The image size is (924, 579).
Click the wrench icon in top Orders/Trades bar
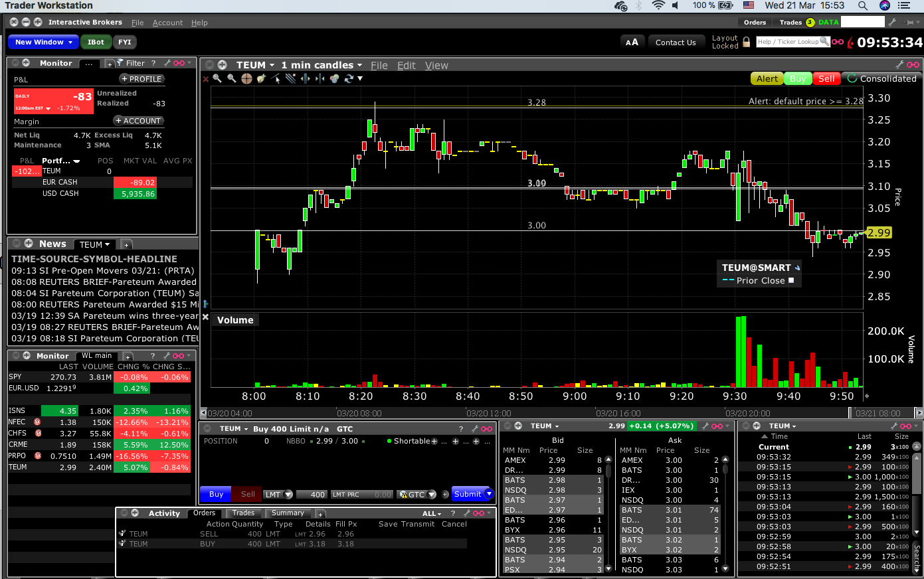(892, 22)
